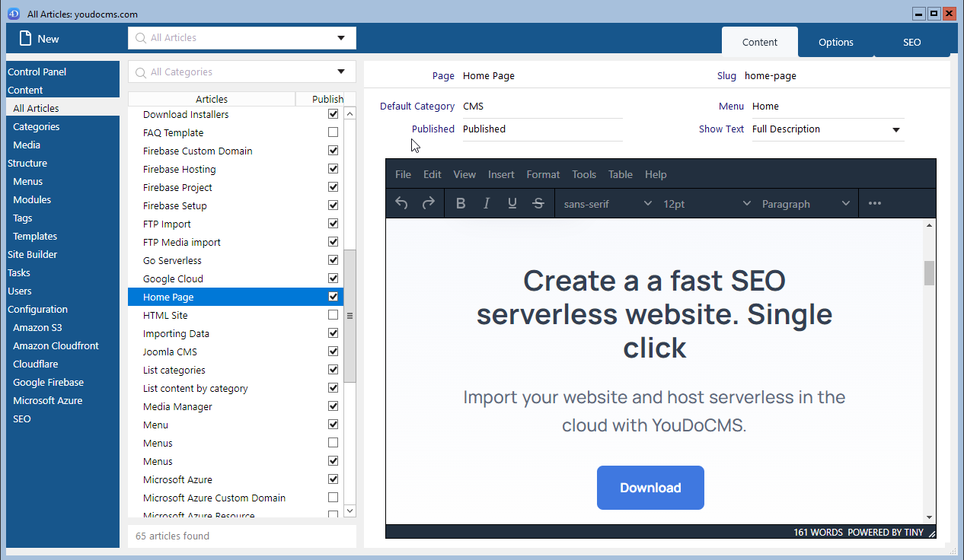Click the New article document icon
Viewport: 964px width, 560px height.
tap(25, 38)
